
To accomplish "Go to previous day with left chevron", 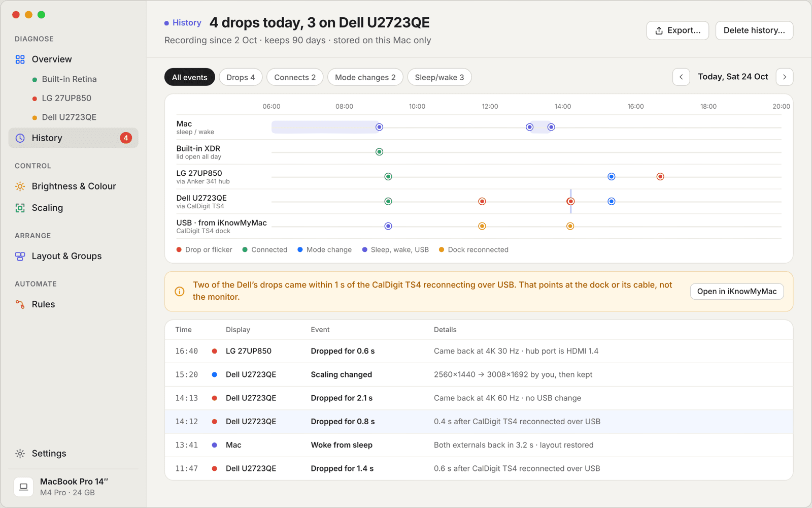I will click(681, 77).
